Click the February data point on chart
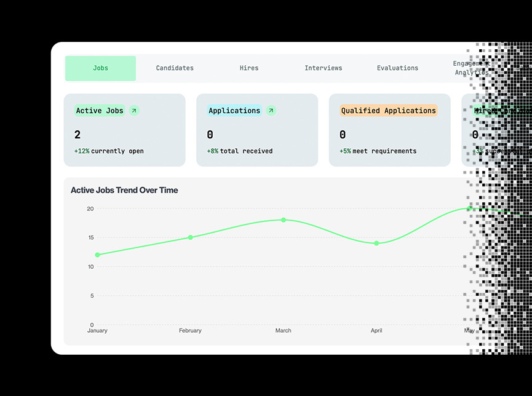 pos(191,237)
